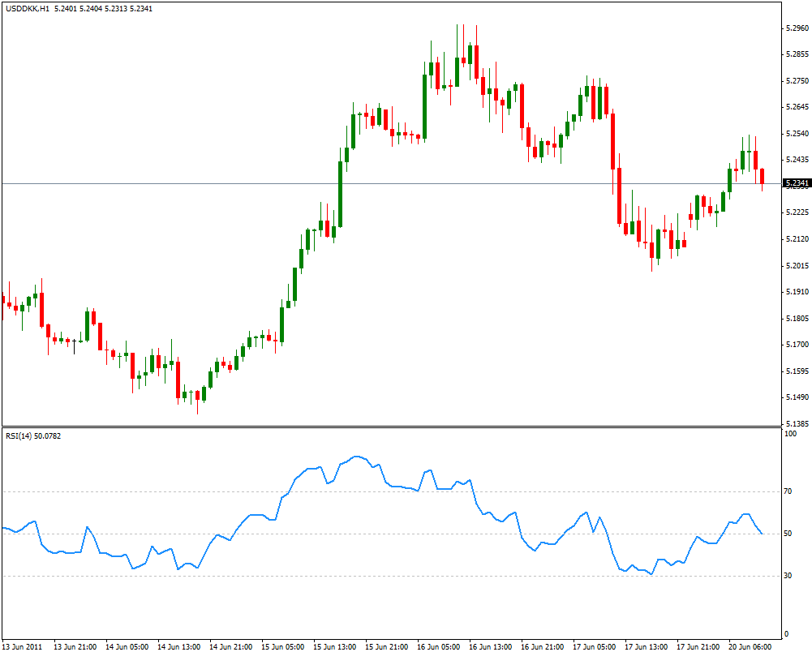Click the 14 Jun 13:00 time label
The height and width of the screenshot is (652, 812).
click(179, 647)
